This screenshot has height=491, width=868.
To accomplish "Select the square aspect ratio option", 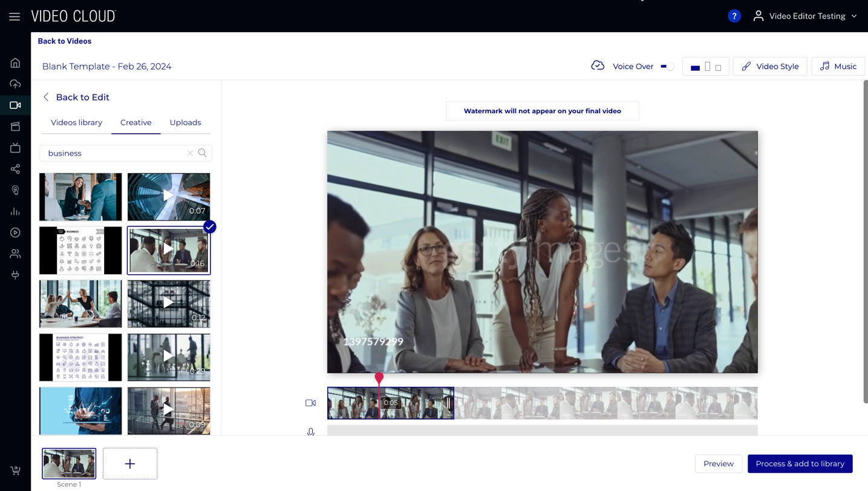I will [718, 67].
